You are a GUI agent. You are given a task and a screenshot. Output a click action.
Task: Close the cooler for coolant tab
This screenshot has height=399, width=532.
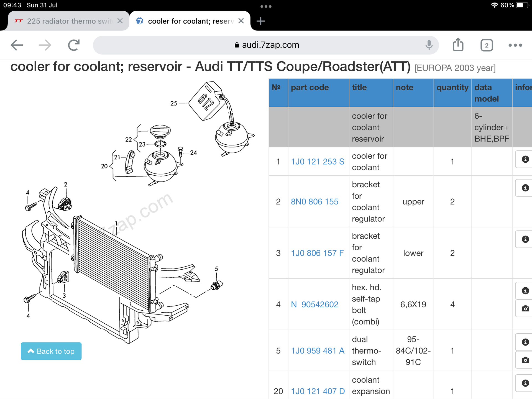(x=241, y=21)
